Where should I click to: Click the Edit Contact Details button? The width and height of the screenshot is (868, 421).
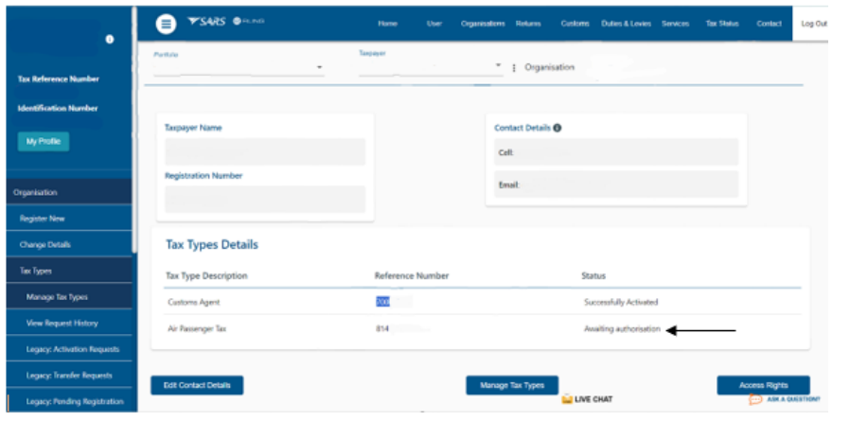point(197,385)
